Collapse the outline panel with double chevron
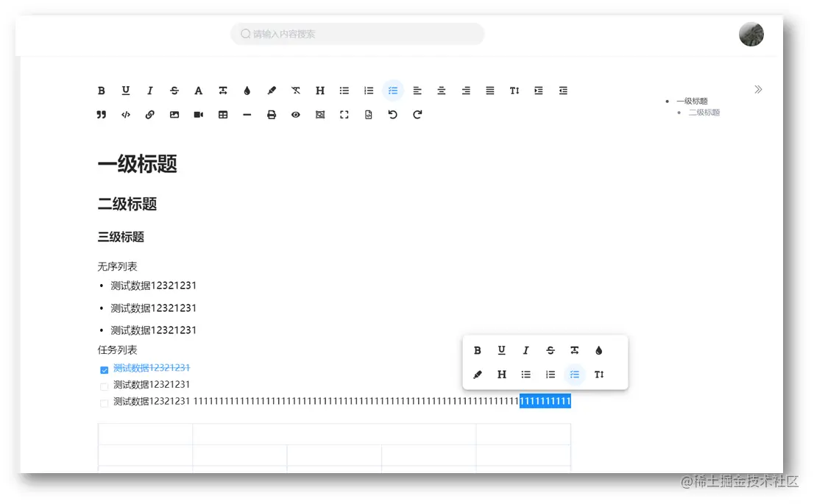 coord(759,89)
